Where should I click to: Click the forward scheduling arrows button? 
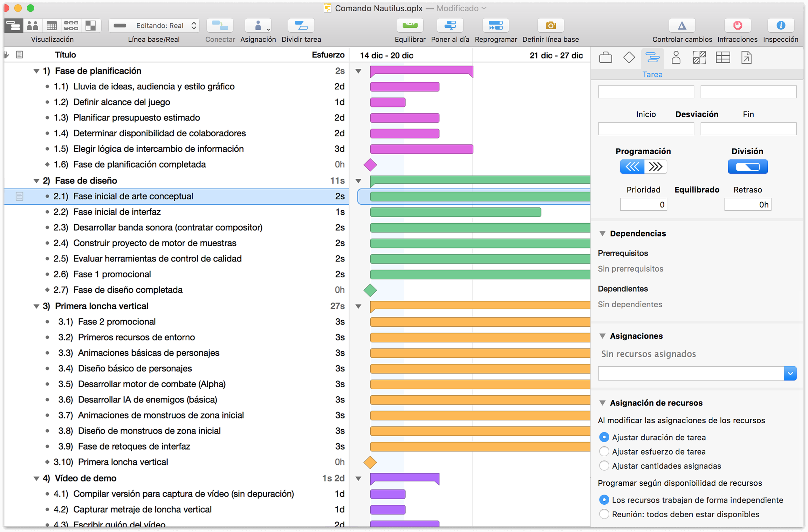coord(655,167)
